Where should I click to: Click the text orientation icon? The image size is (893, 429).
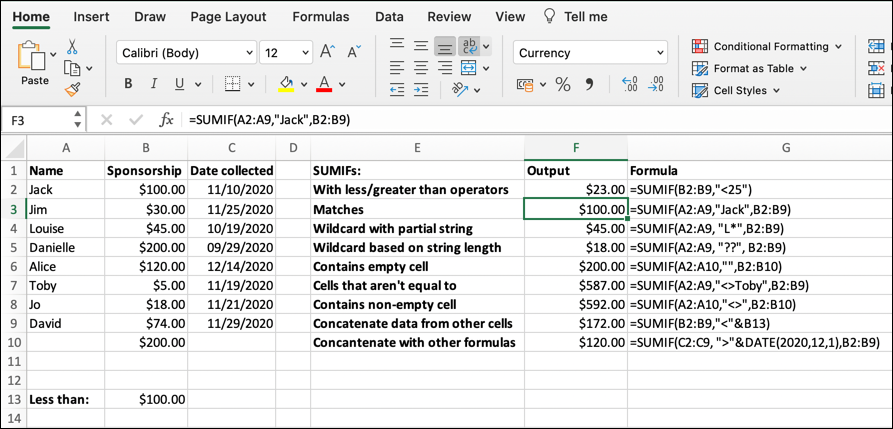[459, 89]
